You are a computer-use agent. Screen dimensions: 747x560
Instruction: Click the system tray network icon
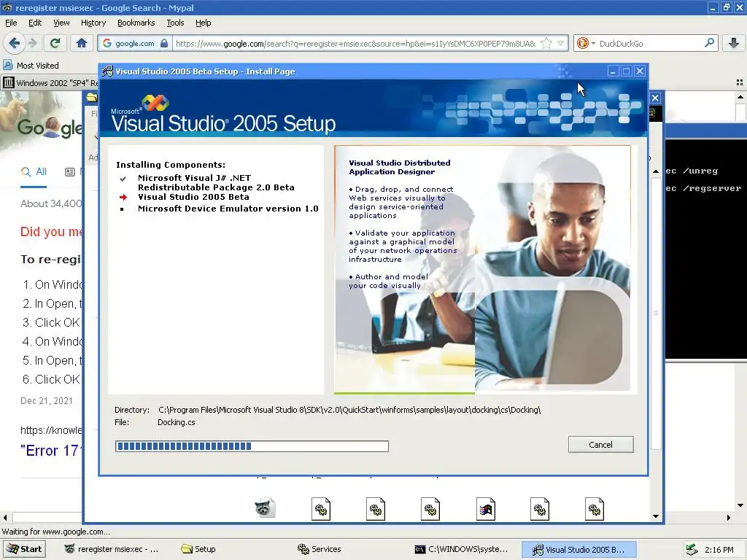pyautogui.click(x=692, y=550)
